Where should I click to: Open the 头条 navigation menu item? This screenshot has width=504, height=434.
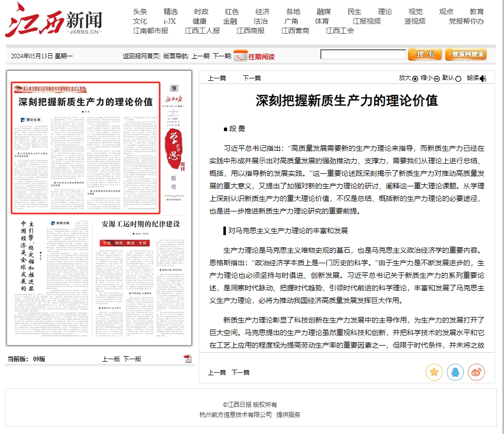[140, 12]
